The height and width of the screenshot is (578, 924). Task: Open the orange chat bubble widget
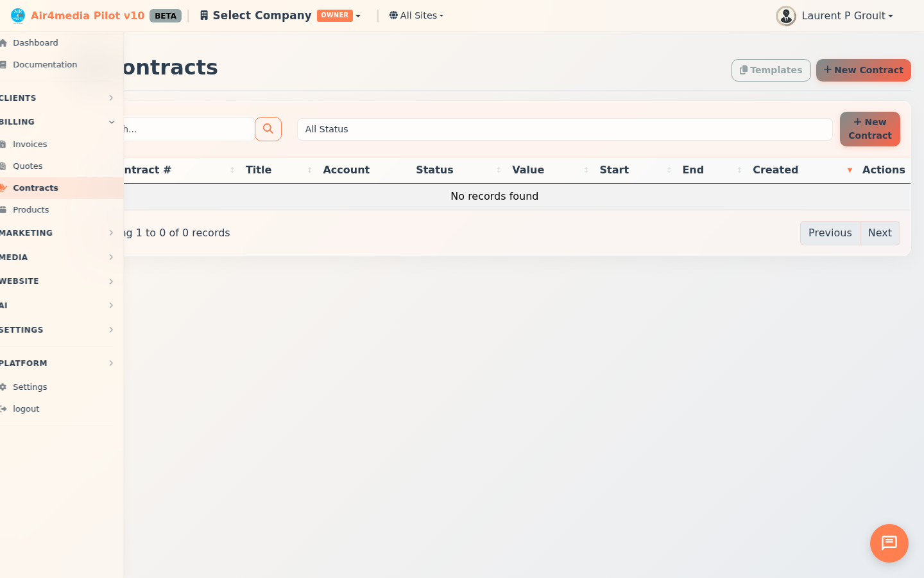[x=889, y=543]
